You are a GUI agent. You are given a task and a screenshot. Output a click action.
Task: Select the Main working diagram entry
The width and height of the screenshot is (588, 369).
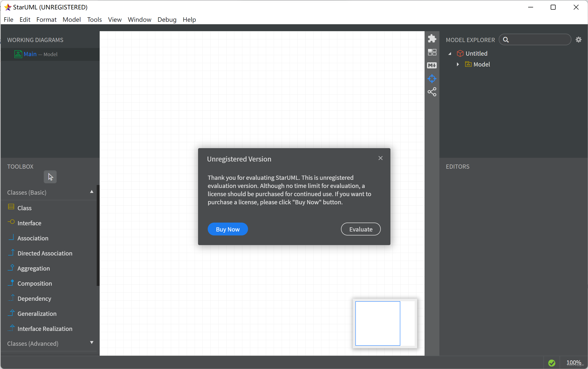[50, 54]
